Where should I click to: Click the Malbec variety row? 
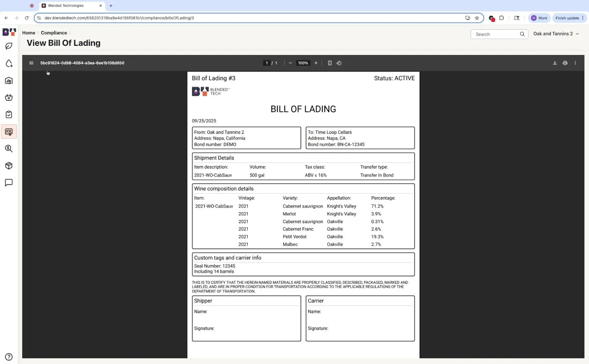pos(290,244)
